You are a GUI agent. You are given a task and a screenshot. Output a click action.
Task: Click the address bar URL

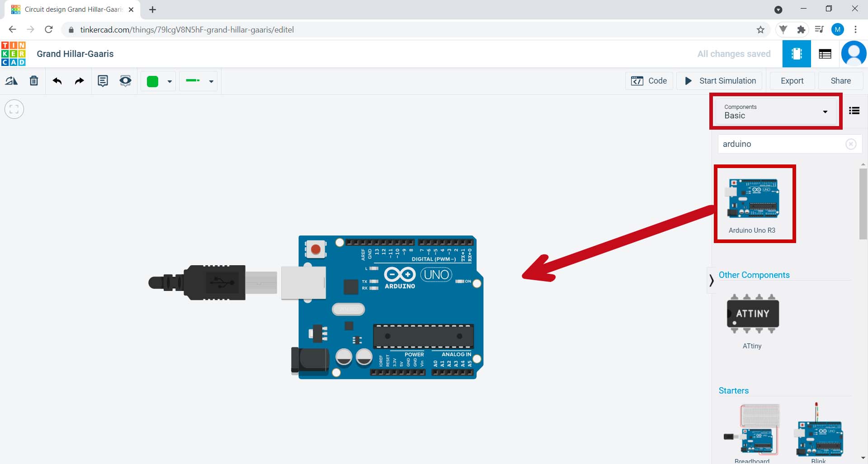[187, 30]
